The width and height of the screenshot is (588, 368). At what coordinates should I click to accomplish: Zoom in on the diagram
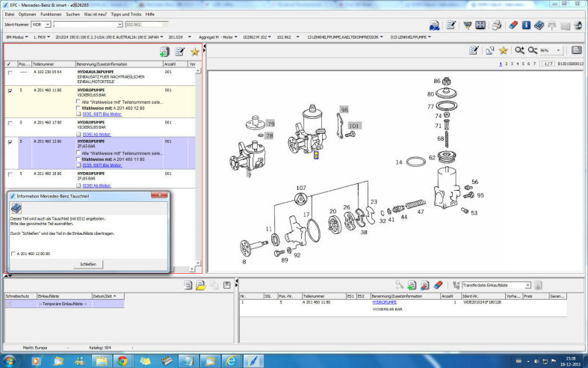point(519,50)
